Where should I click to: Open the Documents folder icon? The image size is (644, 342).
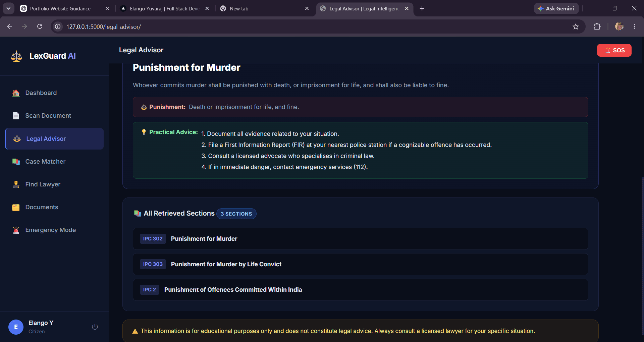coord(16,207)
